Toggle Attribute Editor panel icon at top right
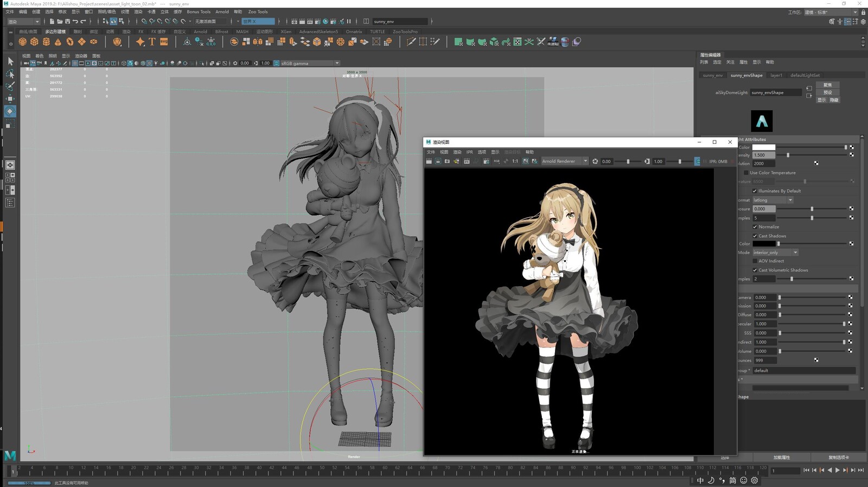Image resolution: width=868 pixels, height=487 pixels. click(847, 22)
